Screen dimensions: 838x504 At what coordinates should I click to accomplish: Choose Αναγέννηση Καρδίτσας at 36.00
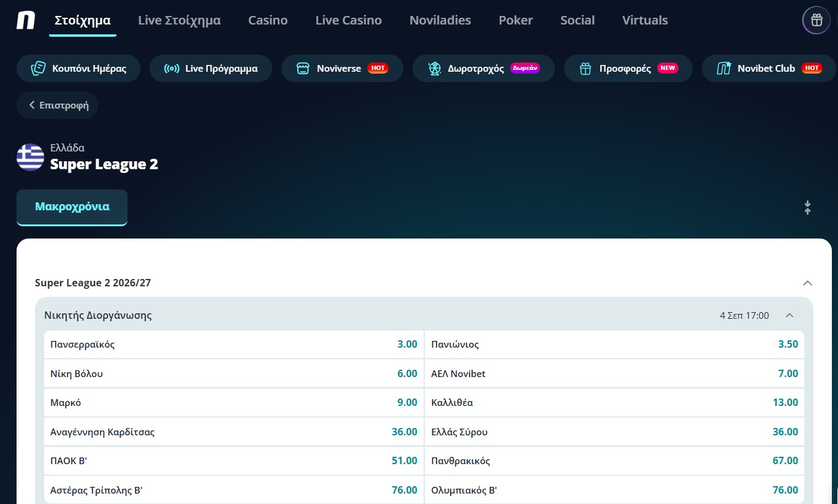tap(234, 432)
